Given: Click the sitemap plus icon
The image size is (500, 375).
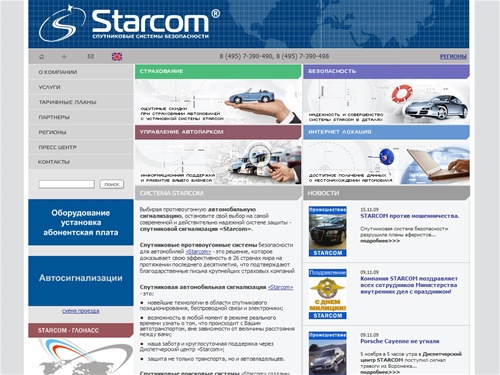Looking at the screenshot, I should [x=64, y=57].
